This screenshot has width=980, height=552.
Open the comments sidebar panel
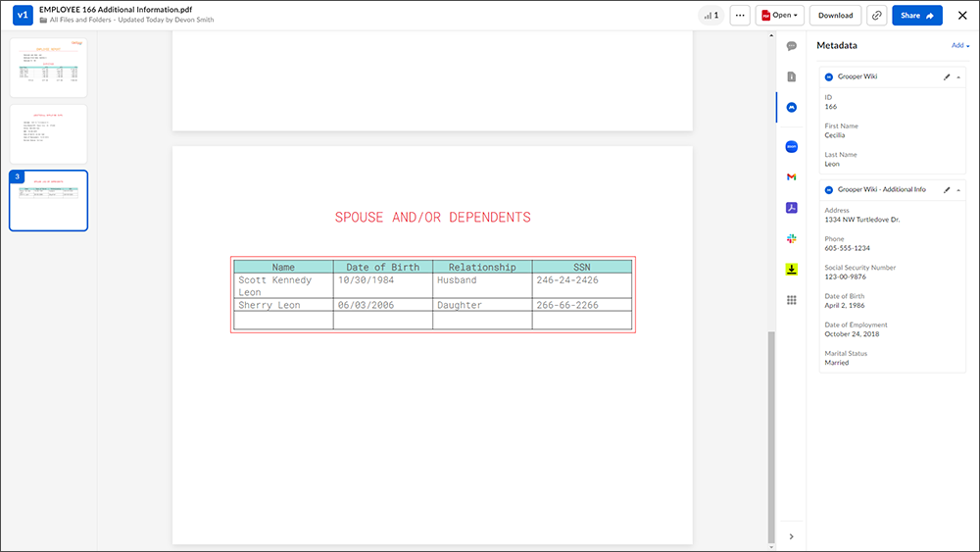(x=791, y=46)
